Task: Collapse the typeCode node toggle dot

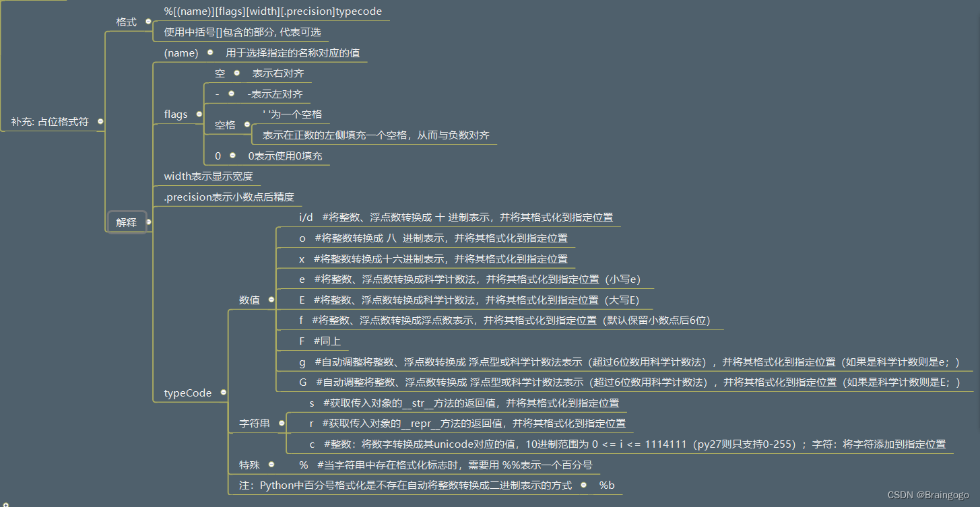Action: coord(223,392)
